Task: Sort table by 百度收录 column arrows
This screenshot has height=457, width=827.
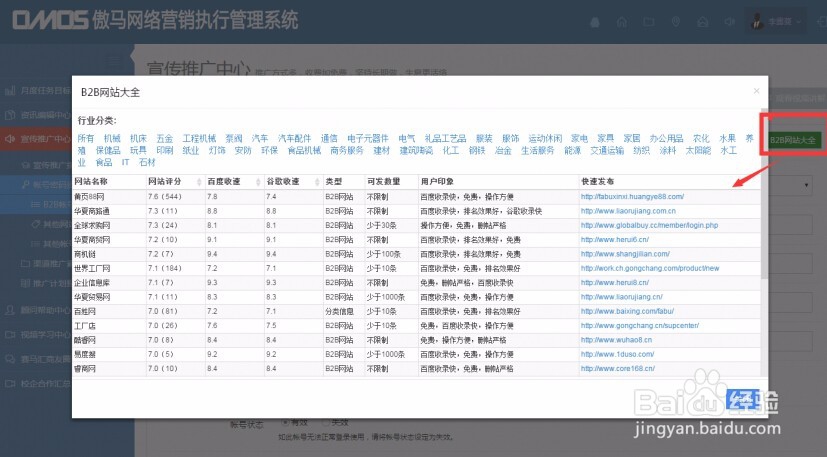Action: point(258,182)
